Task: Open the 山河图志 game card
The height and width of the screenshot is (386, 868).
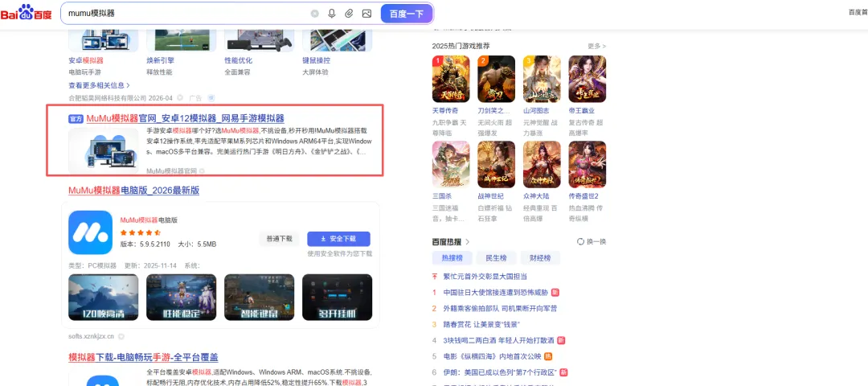Action: pyautogui.click(x=542, y=79)
